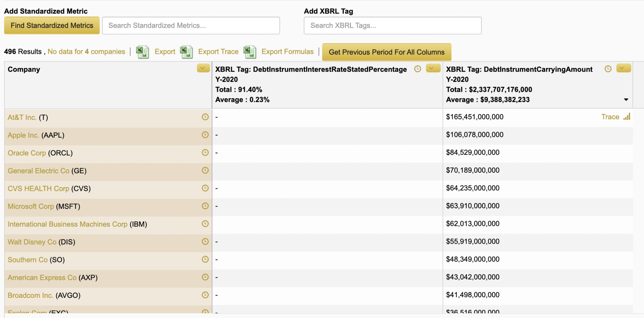Click the clock icon in Apple Inc. row
Screen dimensions: 644x318
[205, 135]
